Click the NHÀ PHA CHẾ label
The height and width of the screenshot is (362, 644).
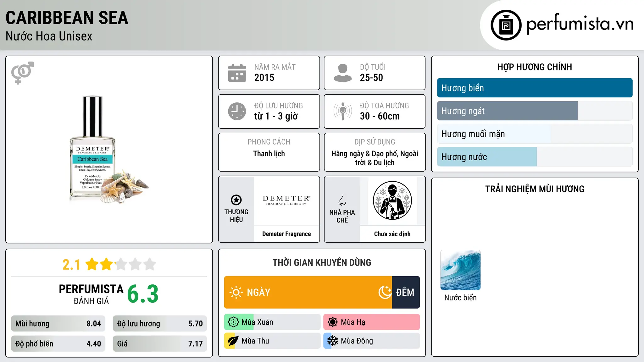click(342, 216)
